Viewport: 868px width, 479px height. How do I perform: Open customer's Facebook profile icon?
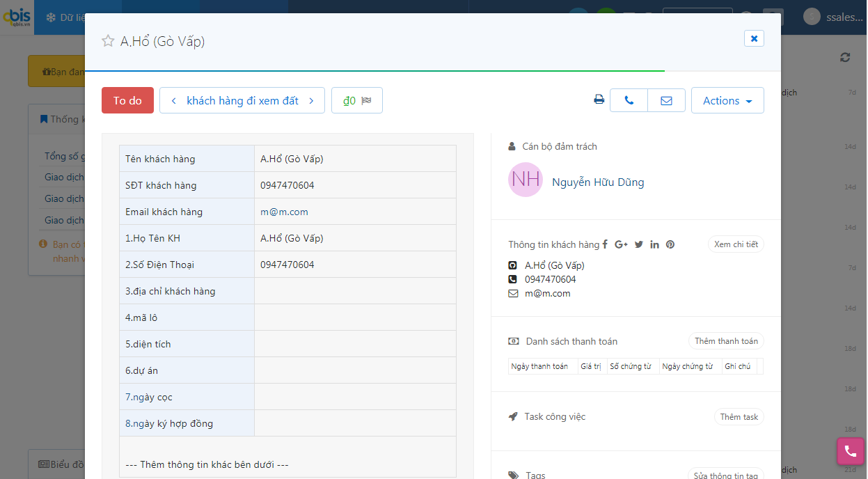(605, 244)
